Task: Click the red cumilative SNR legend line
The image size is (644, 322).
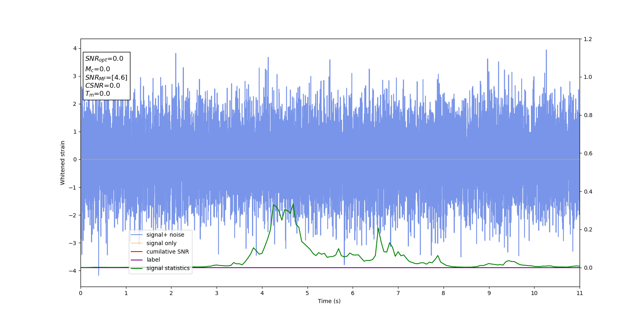Action: click(x=137, y=252)
